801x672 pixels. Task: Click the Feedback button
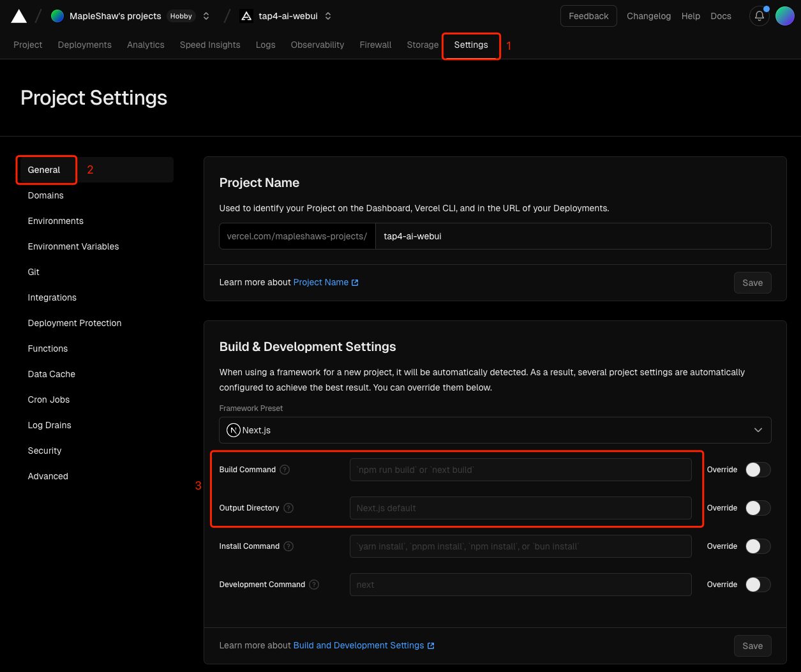click(588, 17)
